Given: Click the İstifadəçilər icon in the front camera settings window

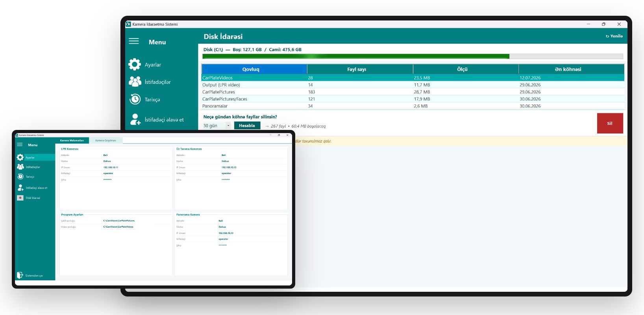Looking at the screenshot, I should (x=20, y=167).
